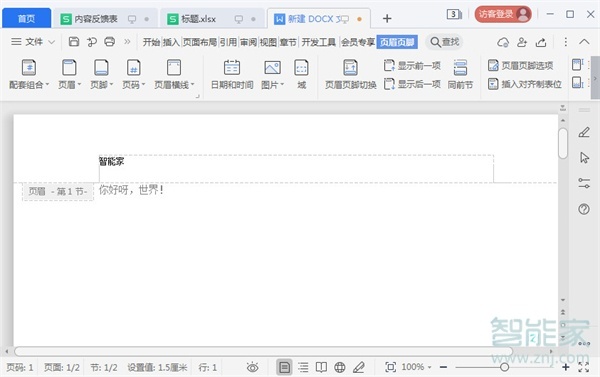
Task: Switch to the 插入 Insert ribbon tab
Action: 171,42
